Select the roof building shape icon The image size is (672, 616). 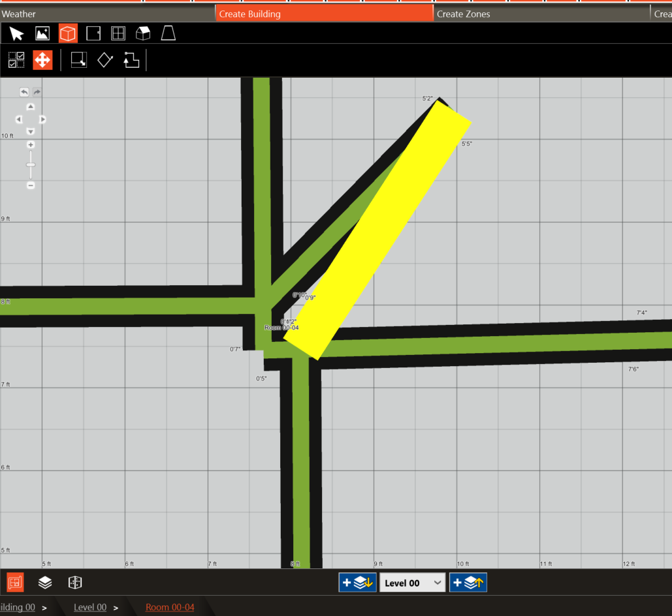143,33
